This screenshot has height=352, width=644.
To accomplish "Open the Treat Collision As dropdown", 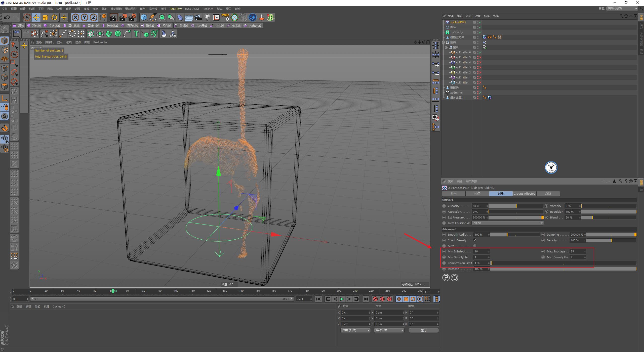I will click(x=507, y=223).
